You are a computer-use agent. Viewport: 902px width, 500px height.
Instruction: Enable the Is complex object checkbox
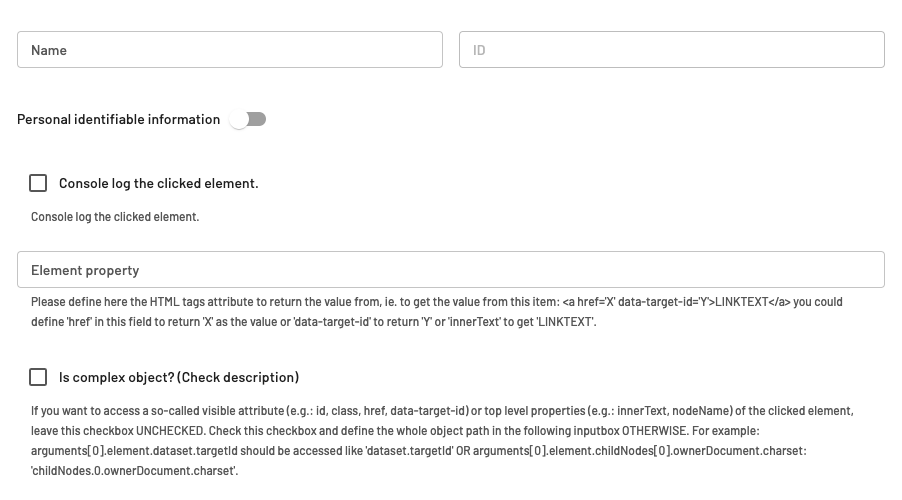pos(38,377)
